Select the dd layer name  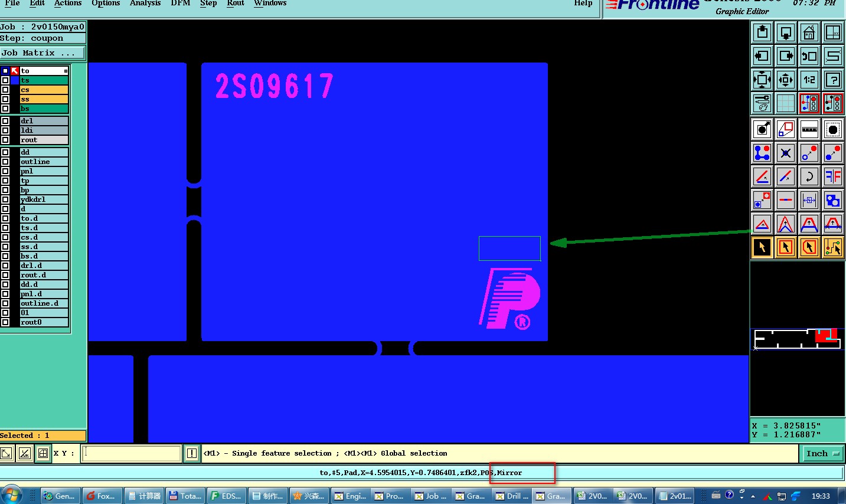[44, 152]
